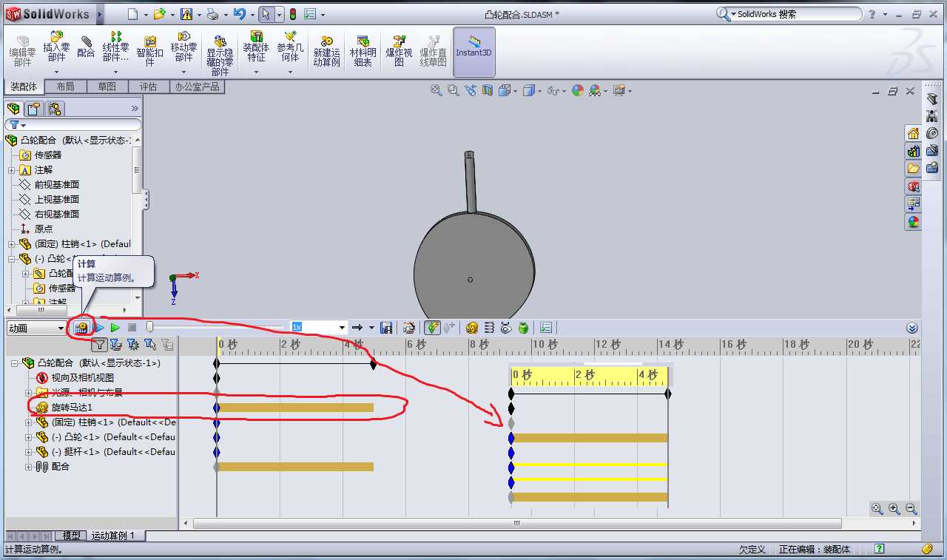Click the New document icon
This screenshot has width=947, height=560.
click(132, 14)
